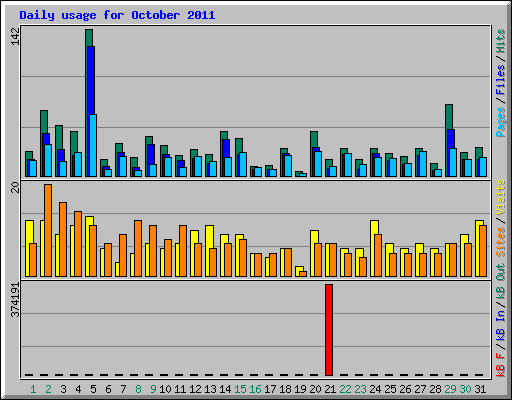
Task: Click day label '22' on the x-axis
Action: click(x=345, y=389)
